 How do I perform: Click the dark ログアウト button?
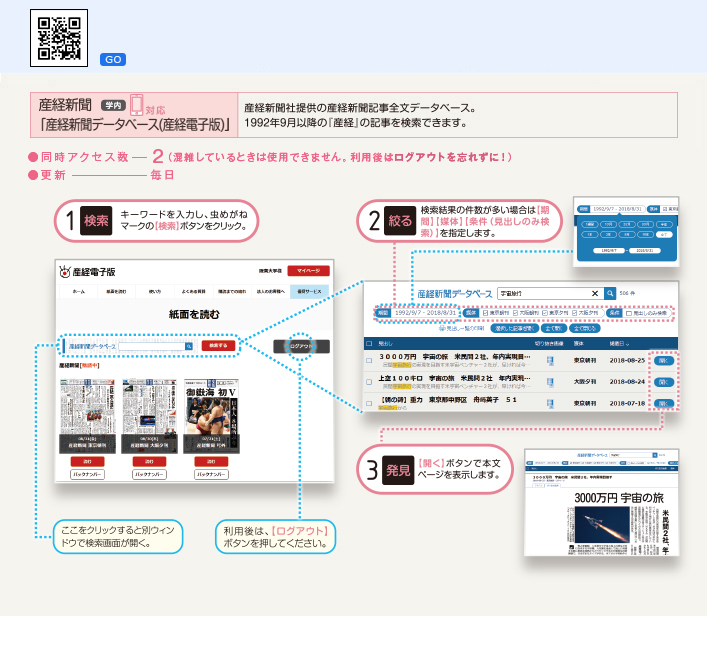point(302,346)
